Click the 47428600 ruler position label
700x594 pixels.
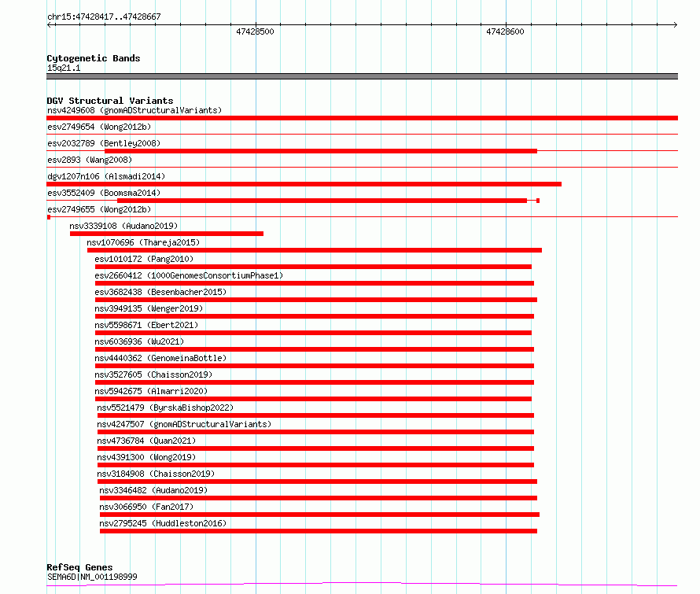[x=505, y=31]
